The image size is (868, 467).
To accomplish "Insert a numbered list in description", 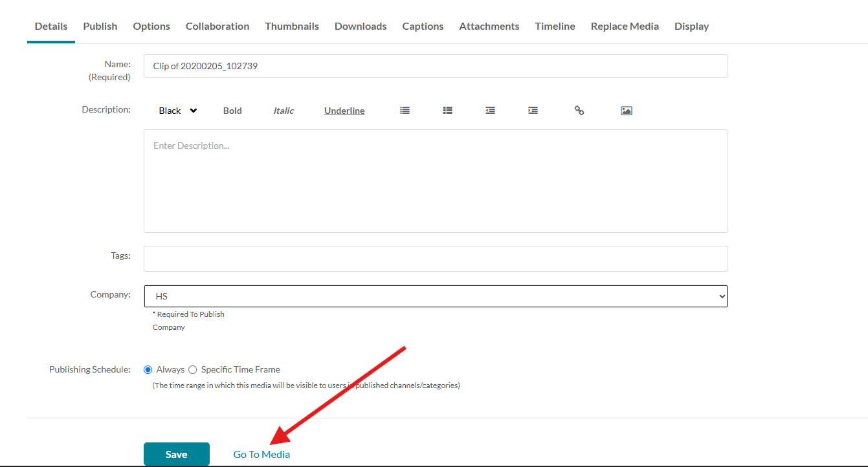I will [447, 111].
